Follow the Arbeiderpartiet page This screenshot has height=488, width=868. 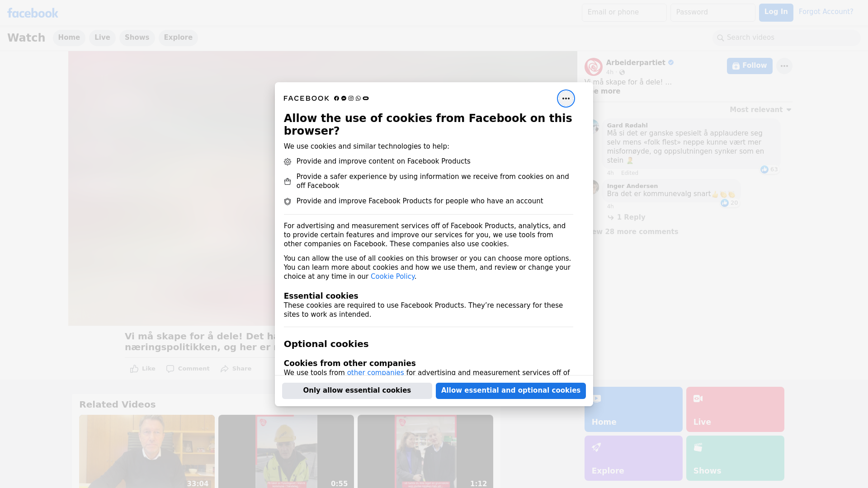[x=750, y=66]
